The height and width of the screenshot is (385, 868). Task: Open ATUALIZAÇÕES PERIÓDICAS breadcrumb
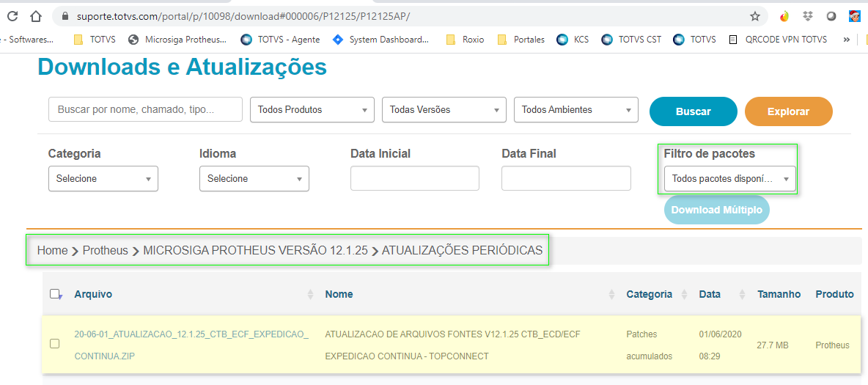point(463,250)
